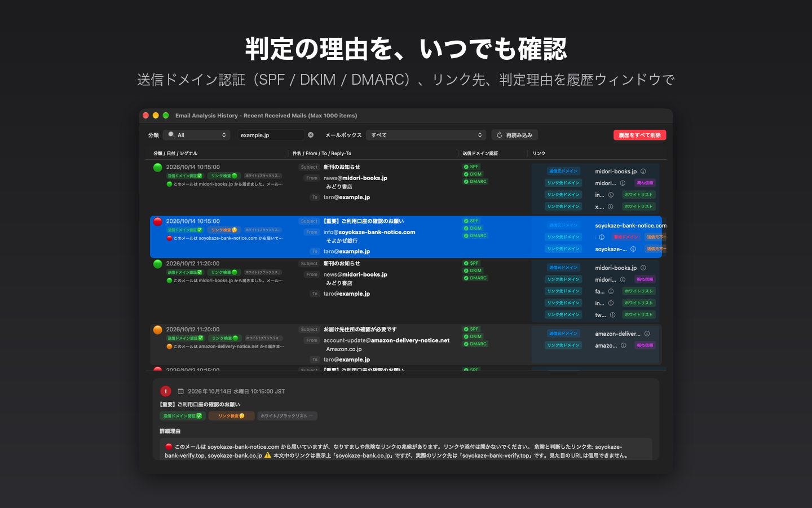The height and width of the screenshot is (508, 812).
Task: Click the 分類 / 日付 / シグナル column header
Action: click(x=175, y=154)
